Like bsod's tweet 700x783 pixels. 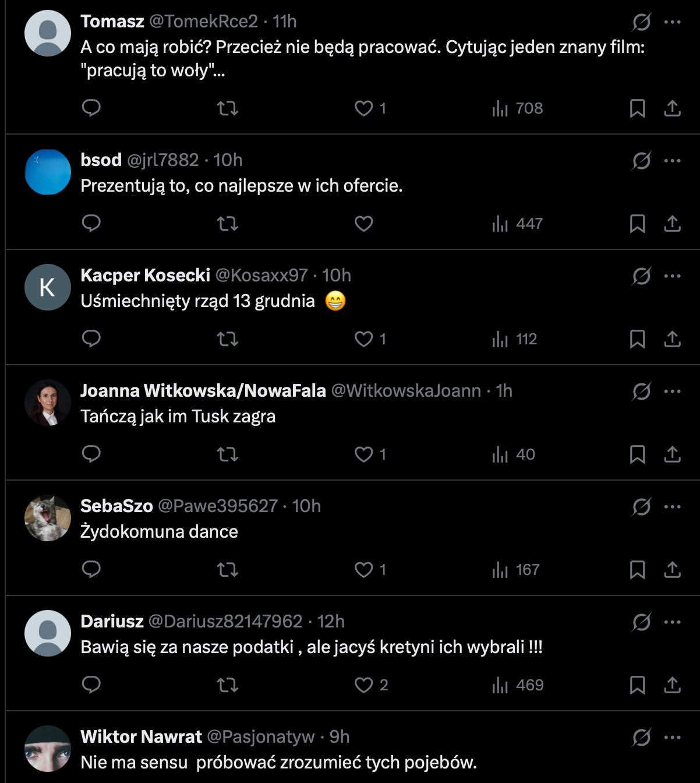[x=364, y=223]
